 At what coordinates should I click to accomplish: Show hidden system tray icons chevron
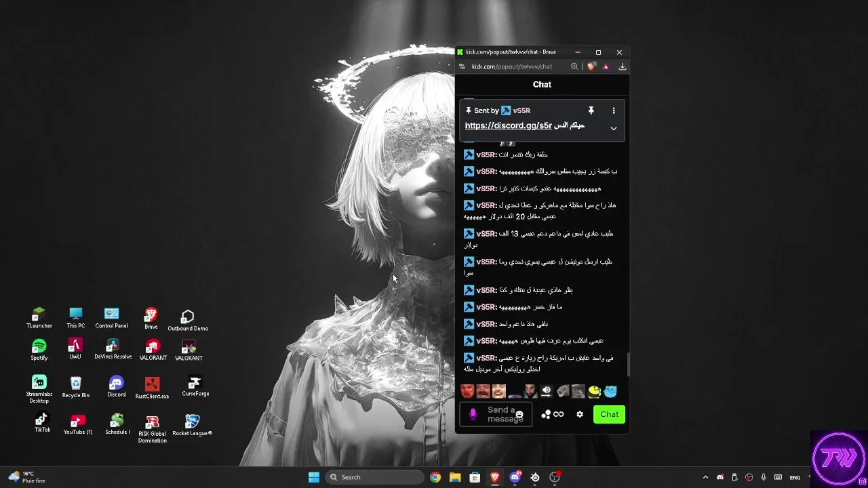coord(705,477)
